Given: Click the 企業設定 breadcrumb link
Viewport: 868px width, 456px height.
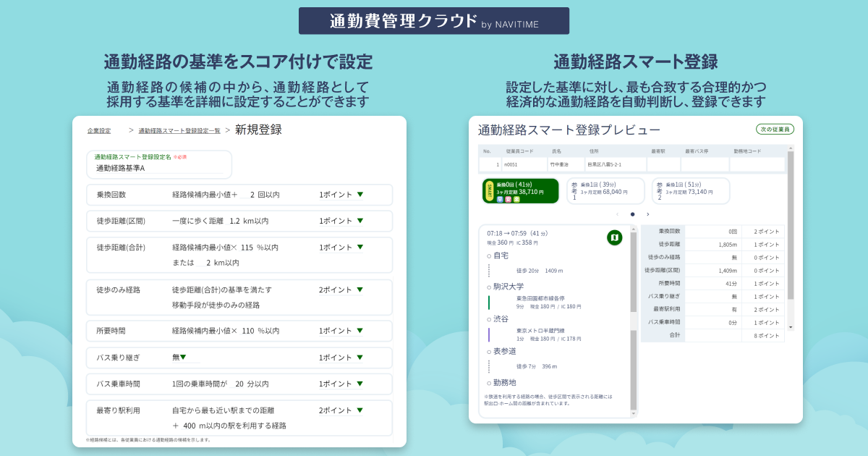Looking at the screenshot, I should pos(99,131).
